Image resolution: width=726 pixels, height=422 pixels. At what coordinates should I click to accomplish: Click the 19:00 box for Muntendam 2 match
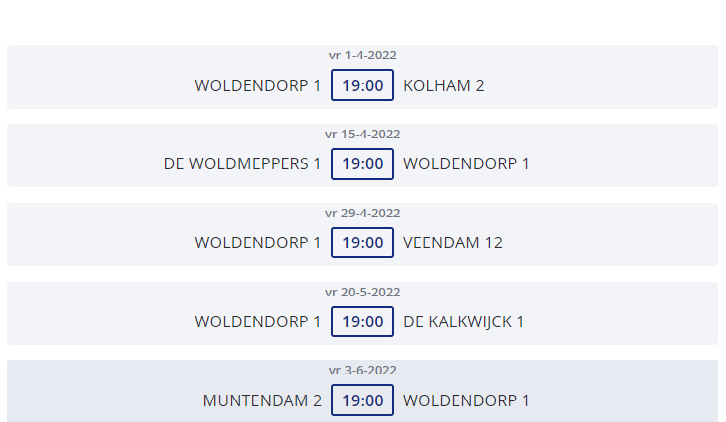(363, 400)
